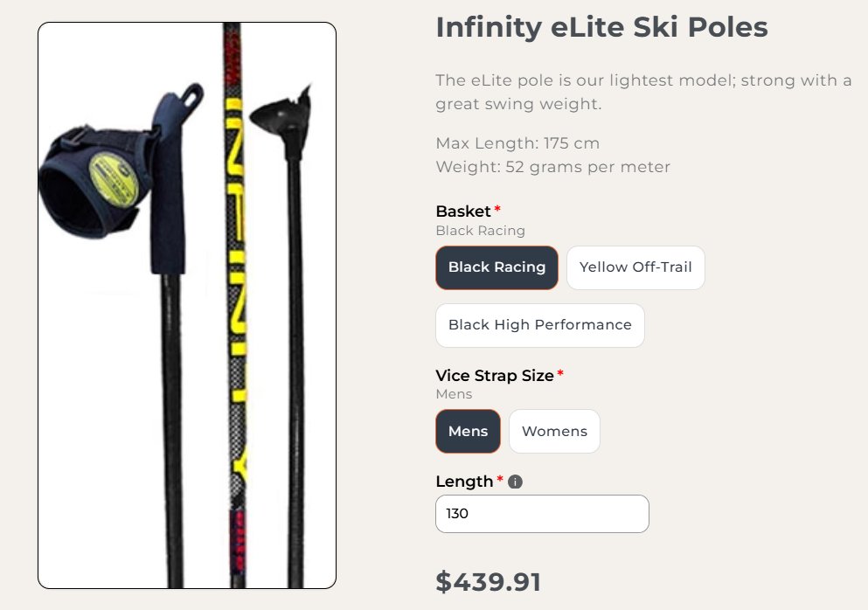Select Mens vice strap size

[x=468, y=432]
